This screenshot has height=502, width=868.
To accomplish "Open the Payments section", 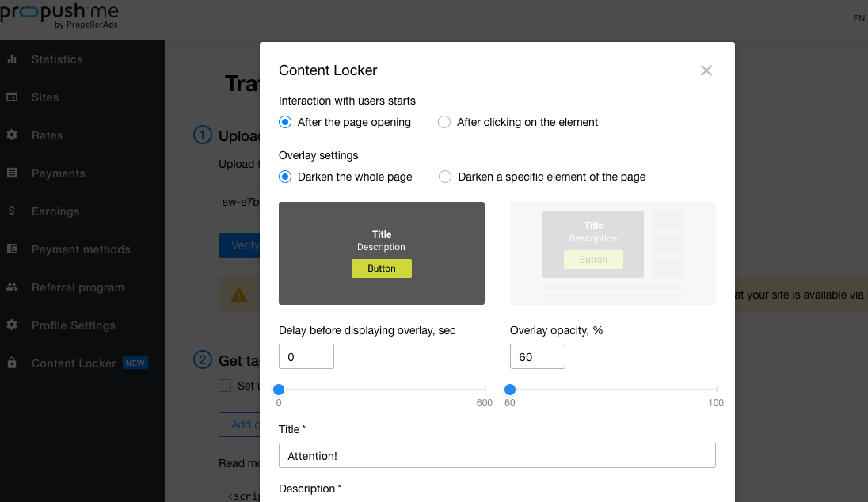I will point(58,173).
